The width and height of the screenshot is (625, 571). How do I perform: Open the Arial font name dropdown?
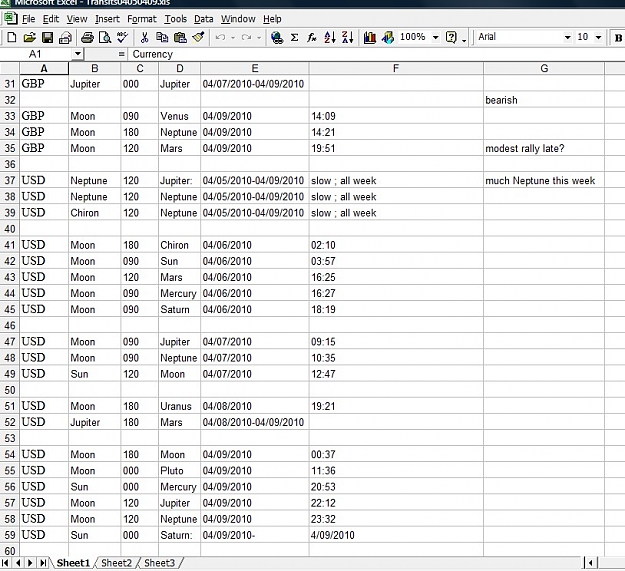tap(568, 37)
